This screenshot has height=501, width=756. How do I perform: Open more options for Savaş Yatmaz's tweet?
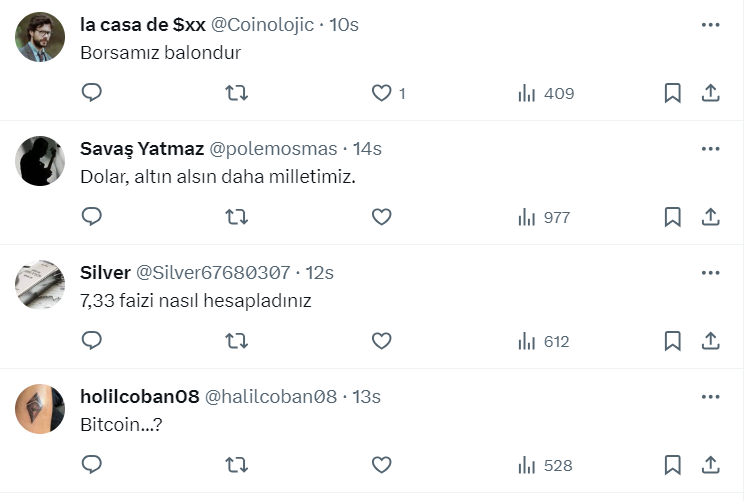tap(711, 148)
